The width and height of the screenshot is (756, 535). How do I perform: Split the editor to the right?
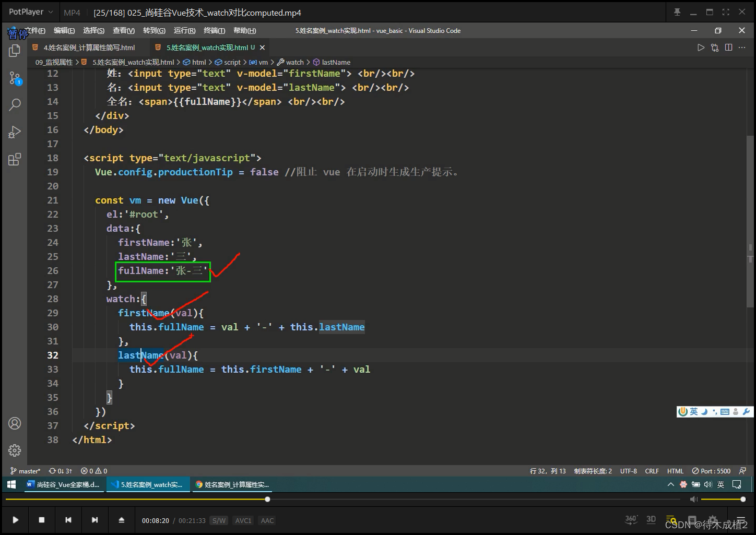point(728,47)
